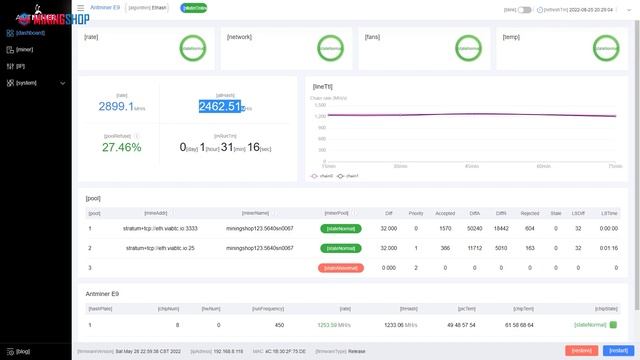Open the IP menu item
Viewport: 640px width, 360px height.
20,66
